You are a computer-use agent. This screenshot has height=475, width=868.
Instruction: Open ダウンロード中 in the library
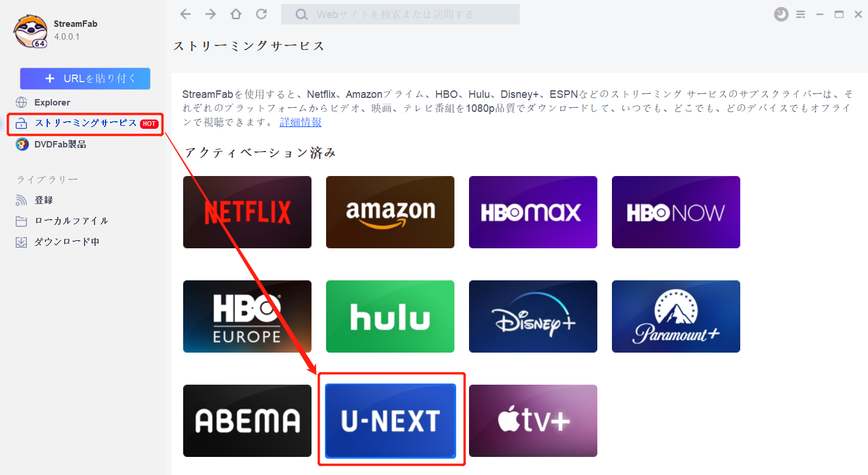click(67, 242)
